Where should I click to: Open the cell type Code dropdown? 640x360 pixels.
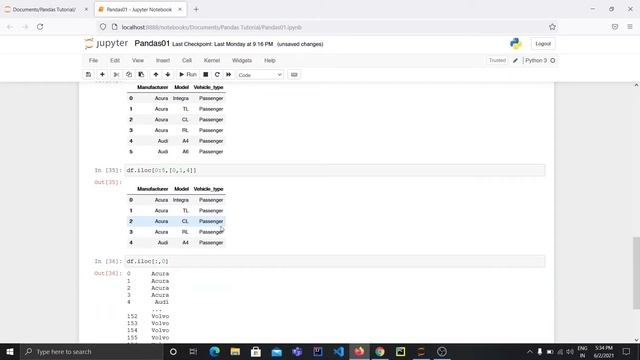pos(260,75)
